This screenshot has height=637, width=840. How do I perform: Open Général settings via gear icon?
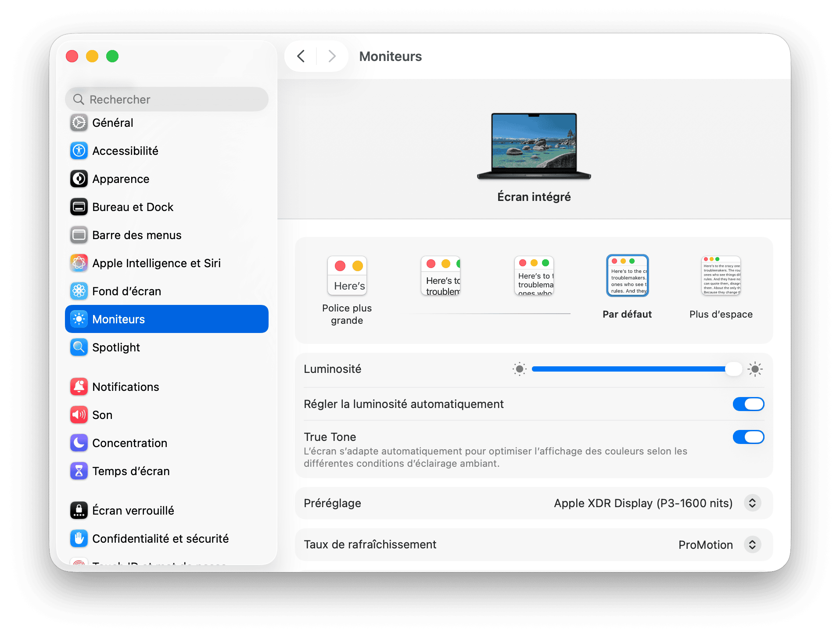tap(79, 123)
